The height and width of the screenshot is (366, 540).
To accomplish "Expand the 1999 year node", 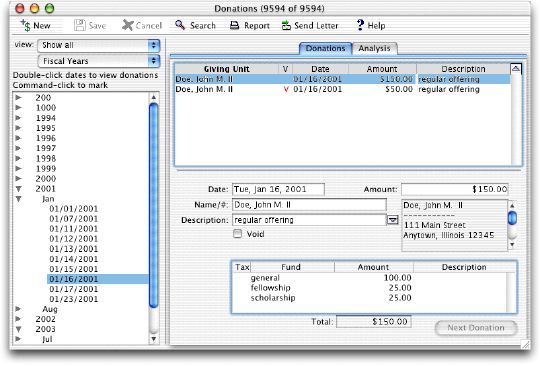I will tap(19, 168).
